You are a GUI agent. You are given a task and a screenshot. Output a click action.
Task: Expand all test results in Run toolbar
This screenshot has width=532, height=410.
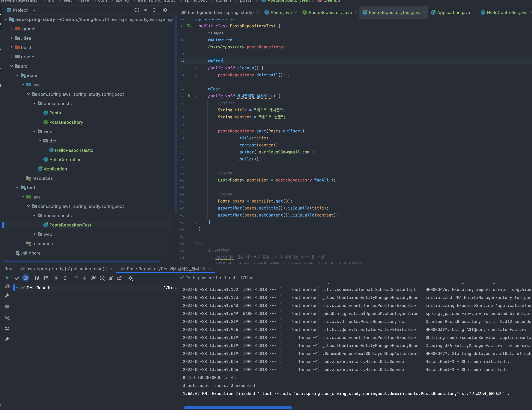point(56,278)
